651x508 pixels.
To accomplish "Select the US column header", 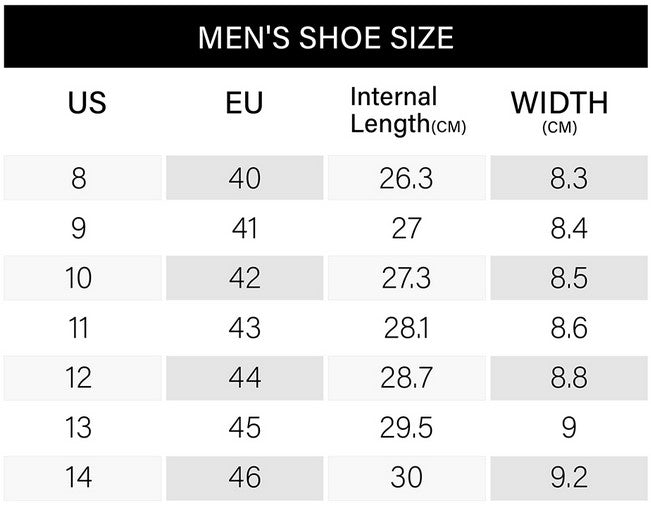I will (x=87, y=102).
